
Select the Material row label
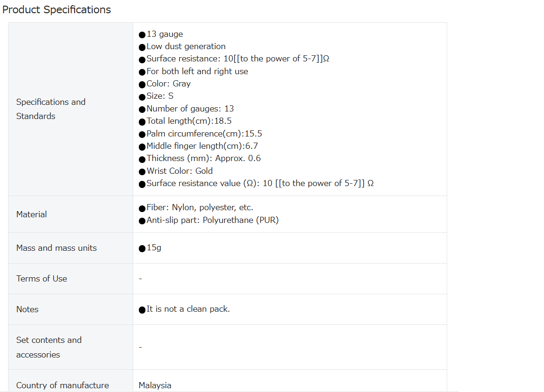pos(31,214)
